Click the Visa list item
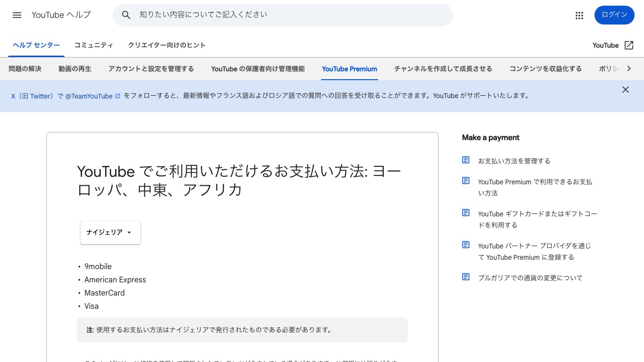Viewport: 644px width, 362px height. 91,306
